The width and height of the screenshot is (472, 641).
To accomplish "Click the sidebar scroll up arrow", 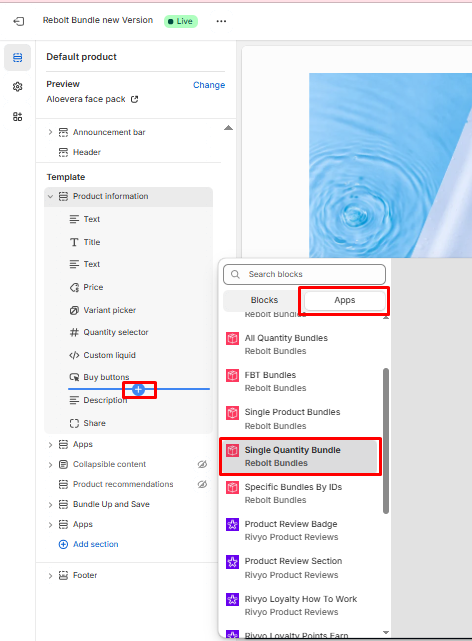I will click(228, 128).
